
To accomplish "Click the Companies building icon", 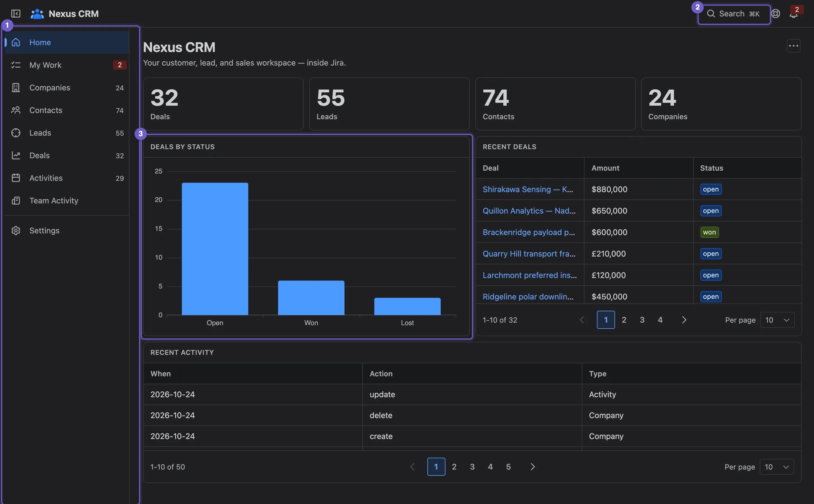I will [x=16, y=88].
